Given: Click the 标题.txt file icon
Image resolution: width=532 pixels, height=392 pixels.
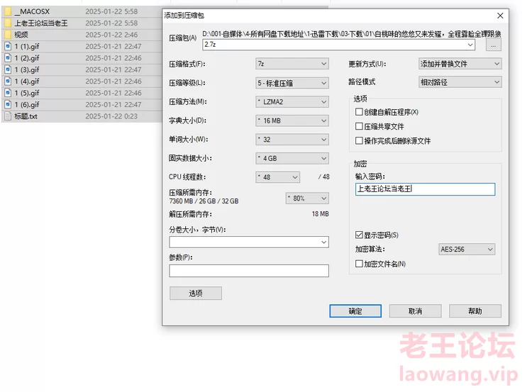Looking at the screenshot, I should (x=8, y=116).
